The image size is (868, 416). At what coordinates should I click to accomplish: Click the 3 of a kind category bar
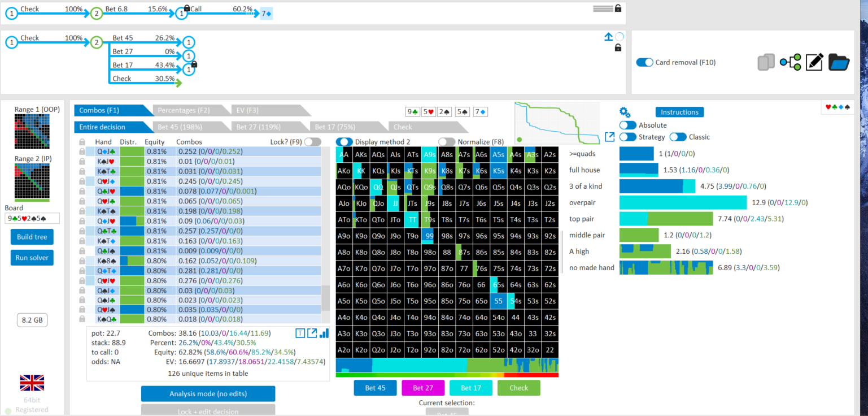657,186
